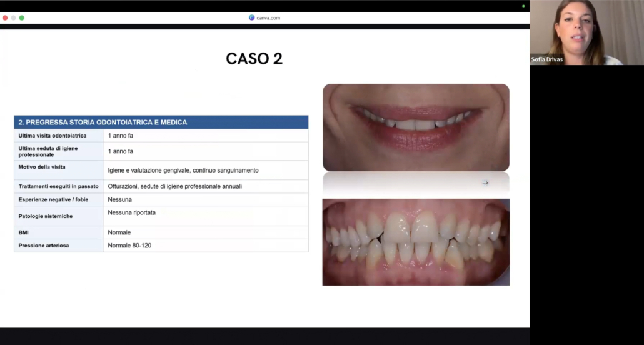Click Sofia Drivas video thumbnail
The image size is (644, 345).
586,32
